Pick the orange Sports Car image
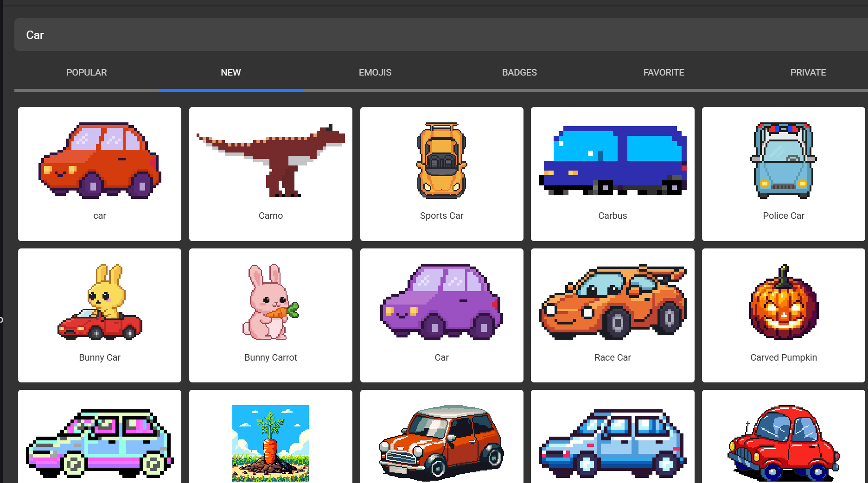868x483 pixels. click(x=442, y=160)
